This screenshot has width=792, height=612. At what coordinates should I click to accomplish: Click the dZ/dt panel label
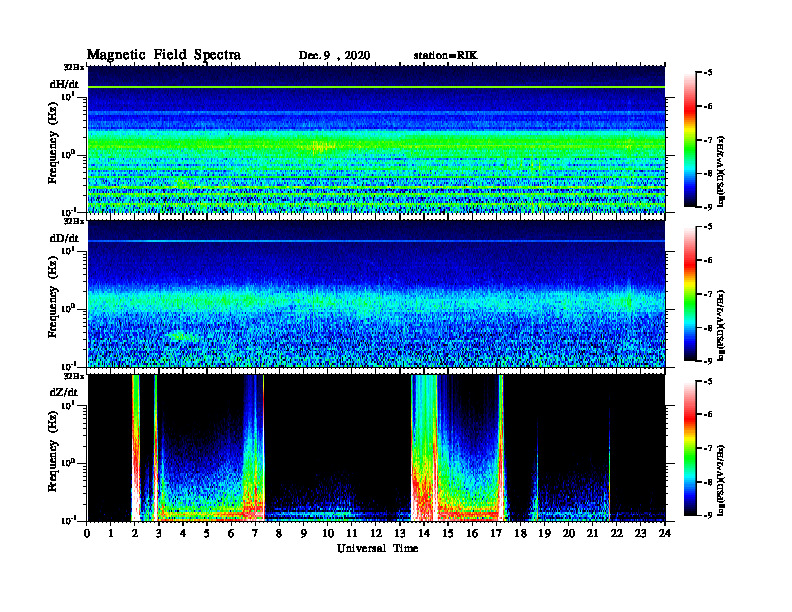64,392
